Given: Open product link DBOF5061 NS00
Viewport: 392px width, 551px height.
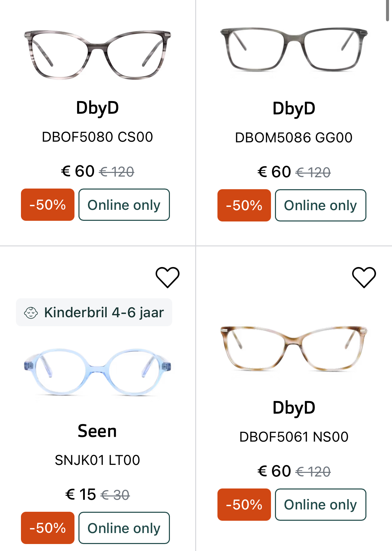Looking at the screenshot, I should (294, 437).
